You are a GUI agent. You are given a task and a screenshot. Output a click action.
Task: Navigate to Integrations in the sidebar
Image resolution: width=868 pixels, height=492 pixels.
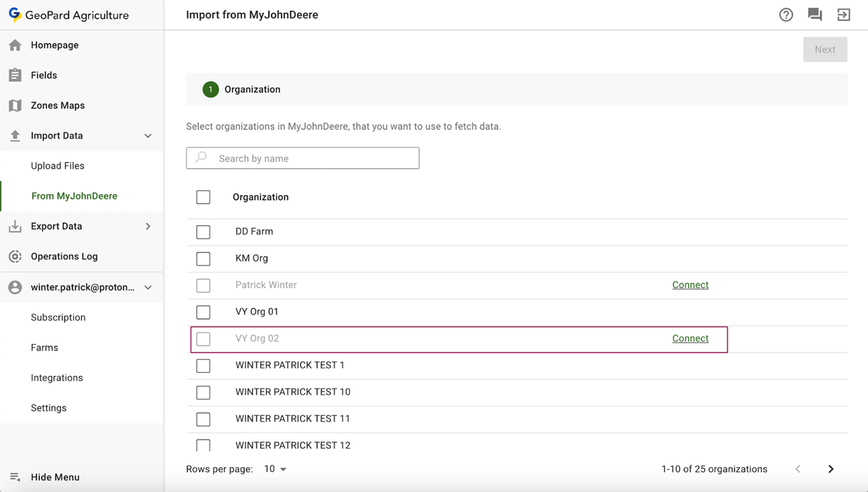57,378
